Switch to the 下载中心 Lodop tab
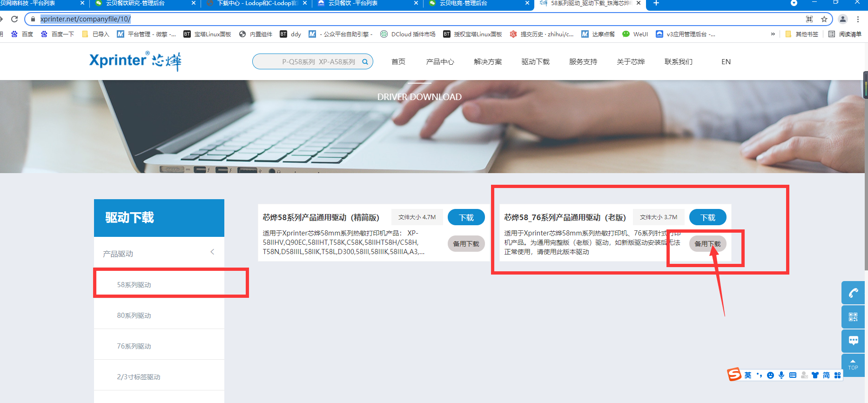Viewport: 868px width, 403px height. (256, 3)
